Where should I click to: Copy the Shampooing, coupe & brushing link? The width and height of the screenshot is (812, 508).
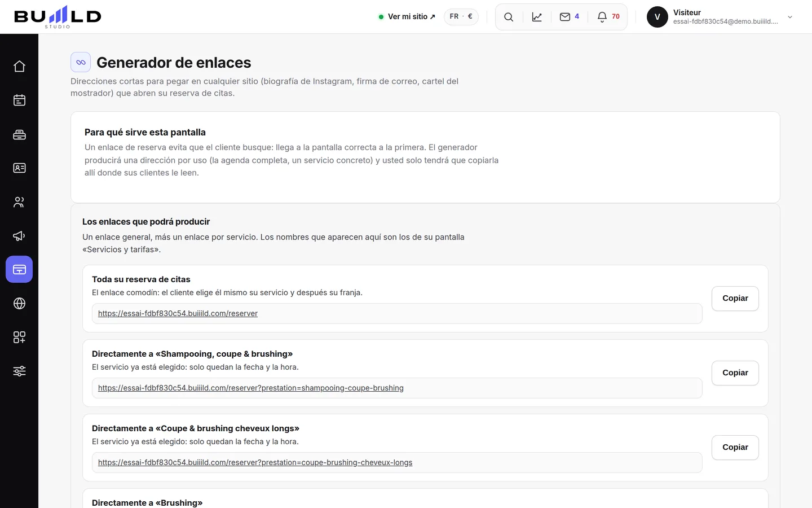[x=735, y=373]
